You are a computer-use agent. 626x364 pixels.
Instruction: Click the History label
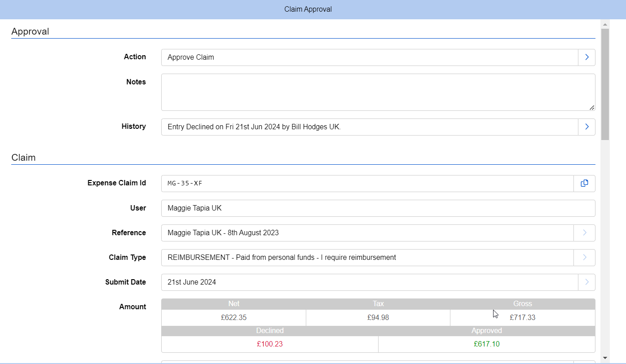134,127
